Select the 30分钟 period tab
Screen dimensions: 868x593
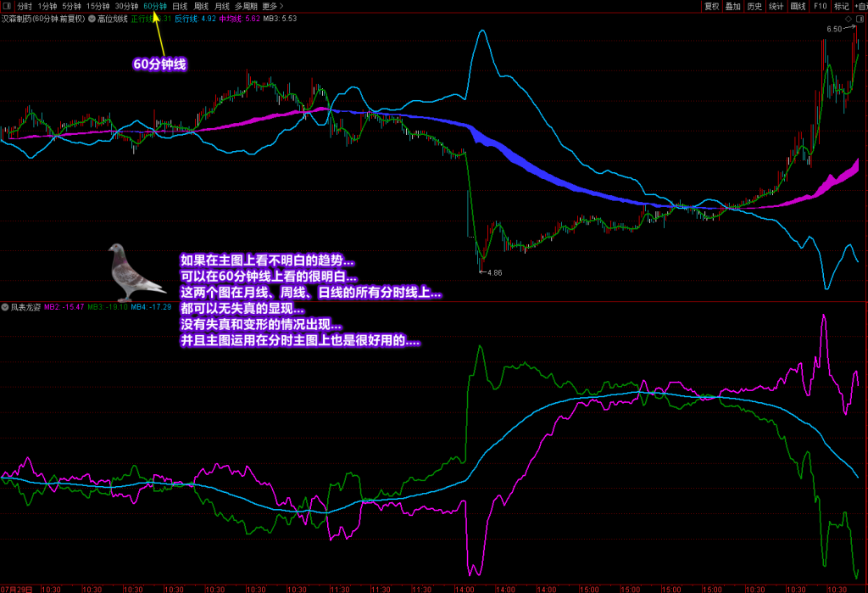click(127, 6)
